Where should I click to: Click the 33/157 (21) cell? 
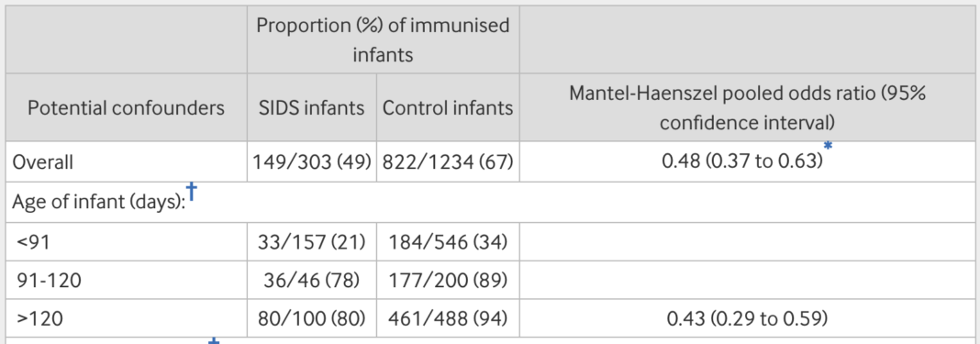[x=311, y=242]
